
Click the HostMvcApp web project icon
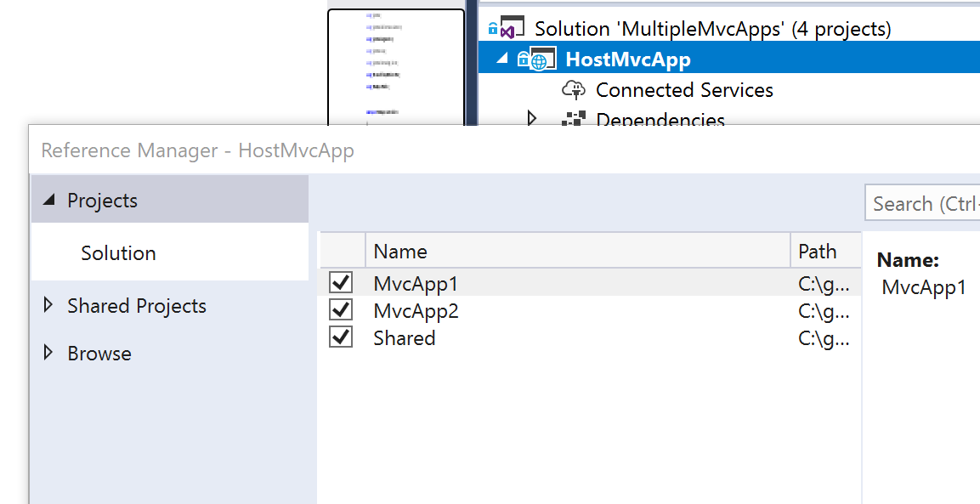pyautogui.click(x=541, y=60)
